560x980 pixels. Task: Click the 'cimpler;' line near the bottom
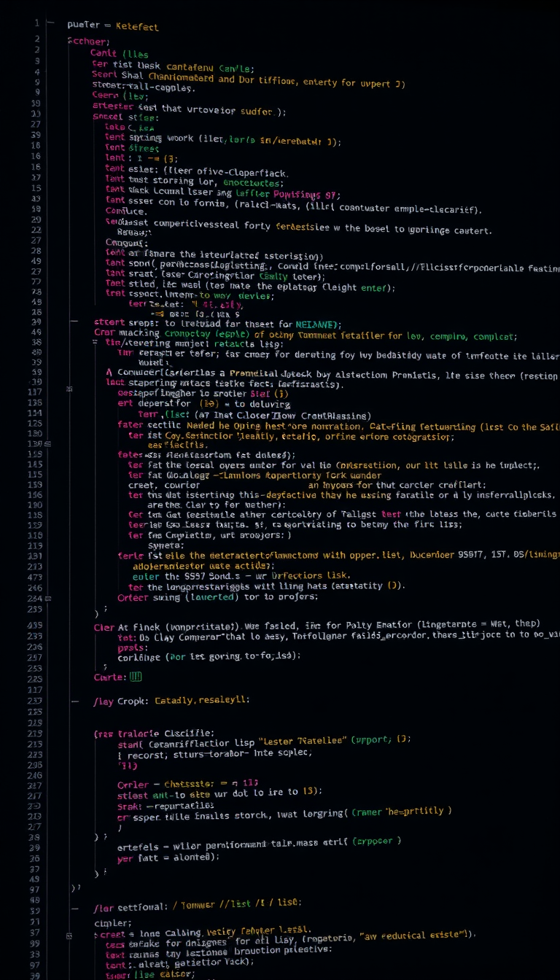pos(113,923)
